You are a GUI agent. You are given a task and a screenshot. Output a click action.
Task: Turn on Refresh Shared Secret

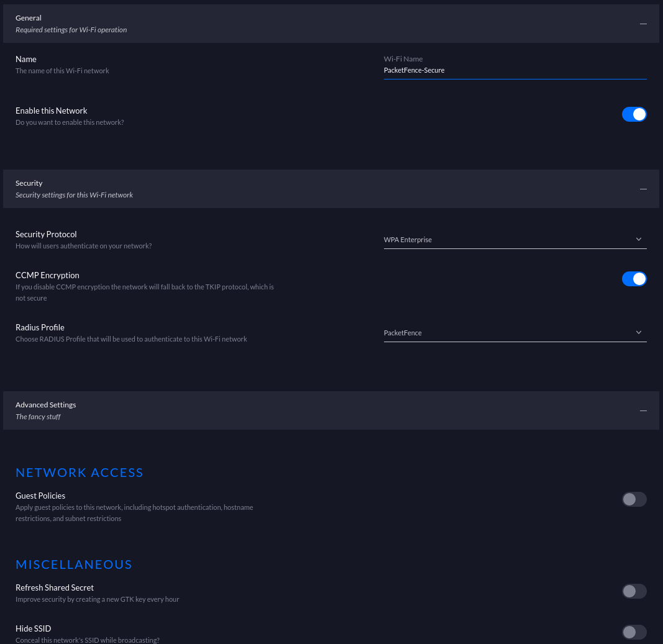tap(634, 591)
